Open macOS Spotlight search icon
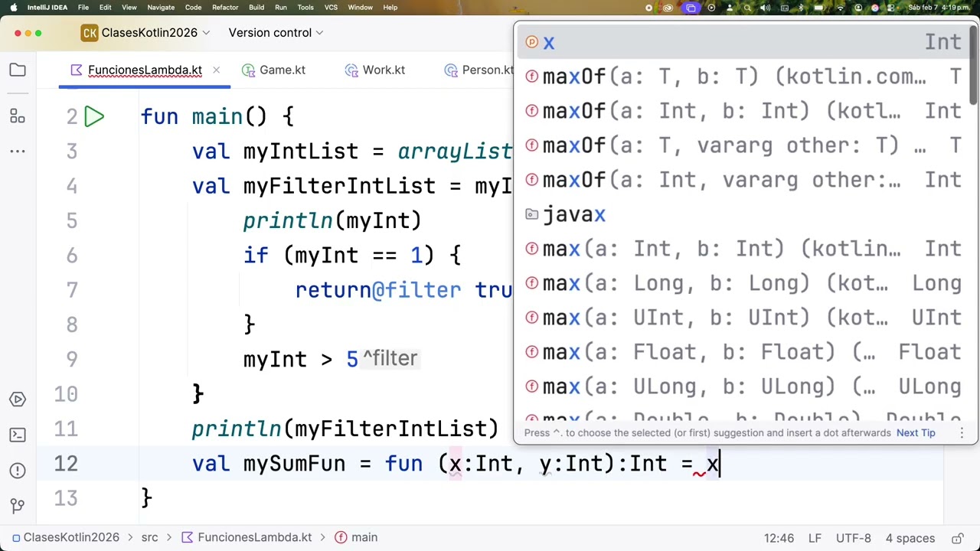This screenshot has width=980, height=551. (x=746, y=8)
